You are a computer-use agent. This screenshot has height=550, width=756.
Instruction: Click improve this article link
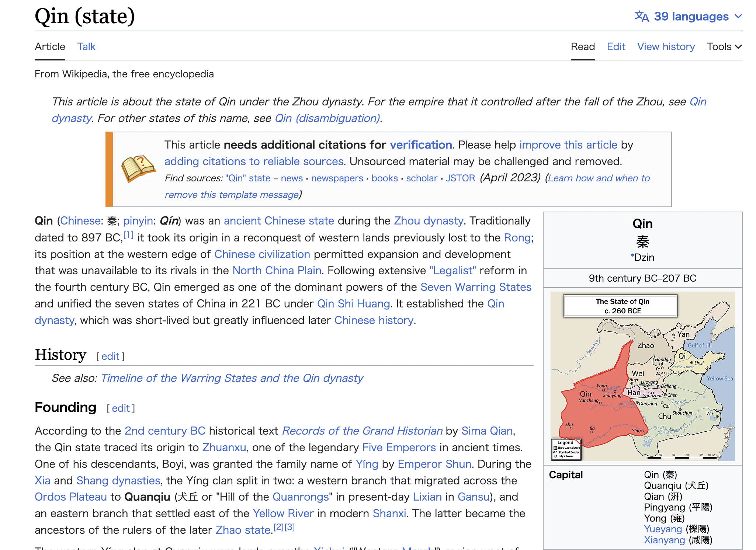coord(568,145)
